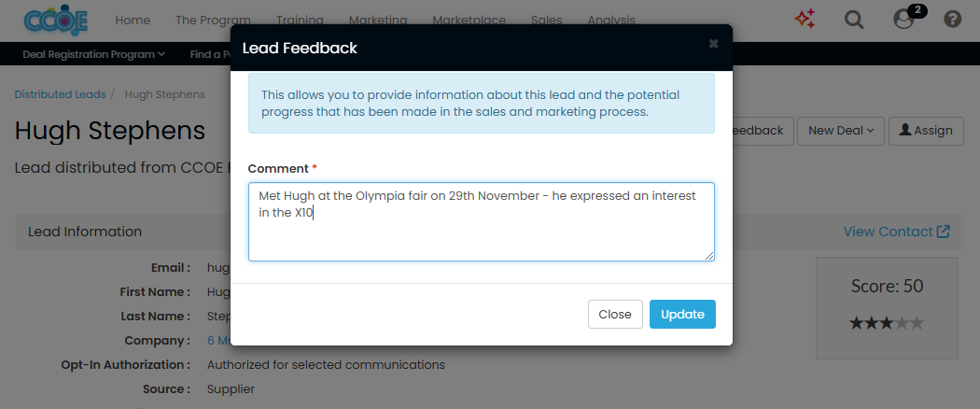Open the AI sparkle assistant icon

pyautogui.click(x=805, y=19)
